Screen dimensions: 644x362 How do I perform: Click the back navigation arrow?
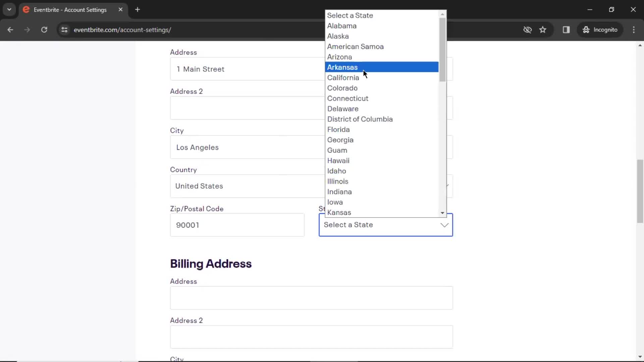[x=11, y=29]
